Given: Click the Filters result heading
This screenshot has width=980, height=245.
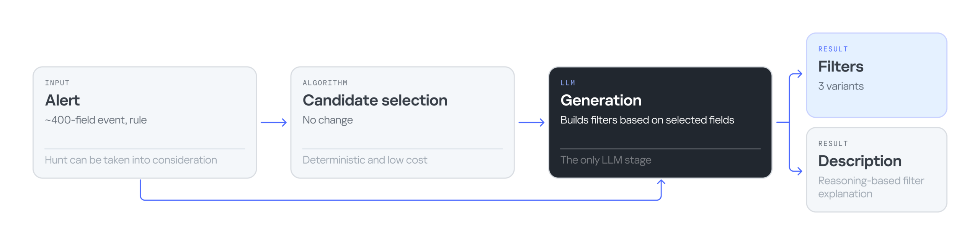Looking at the screenshot, I should coord(841,67).
